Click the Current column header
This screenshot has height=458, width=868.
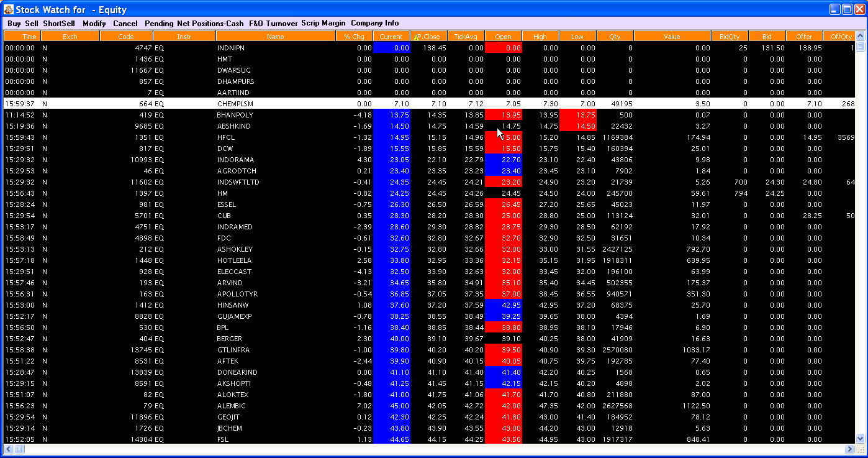point(391,37)
